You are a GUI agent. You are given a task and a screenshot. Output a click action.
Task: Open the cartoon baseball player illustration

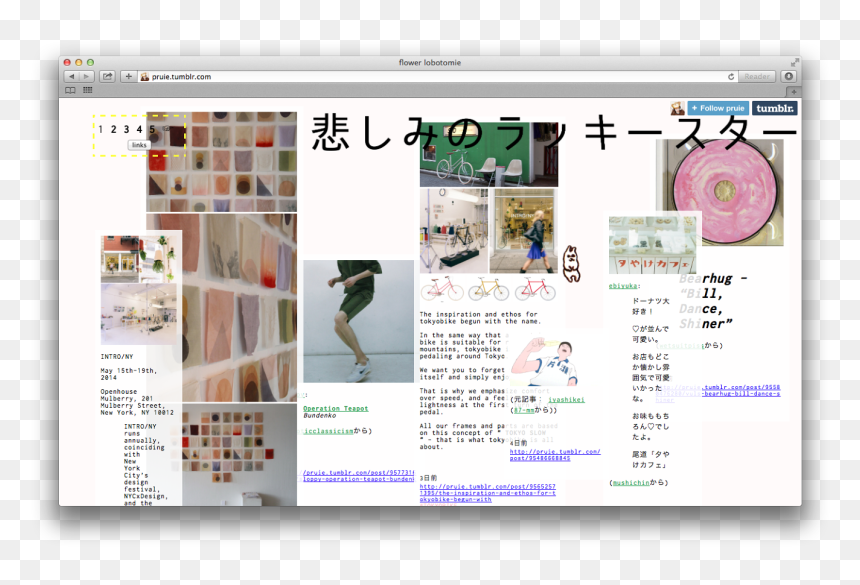(545, 361)
